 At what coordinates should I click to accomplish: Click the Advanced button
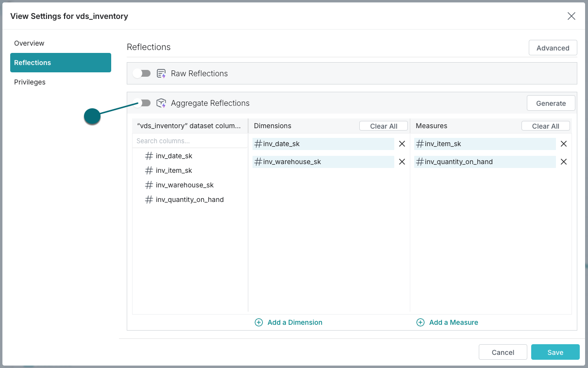point(553,48)
